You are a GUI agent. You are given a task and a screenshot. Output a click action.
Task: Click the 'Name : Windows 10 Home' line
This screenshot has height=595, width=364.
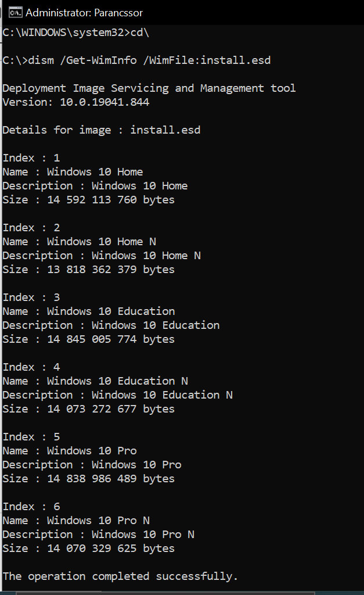(73, 172)
